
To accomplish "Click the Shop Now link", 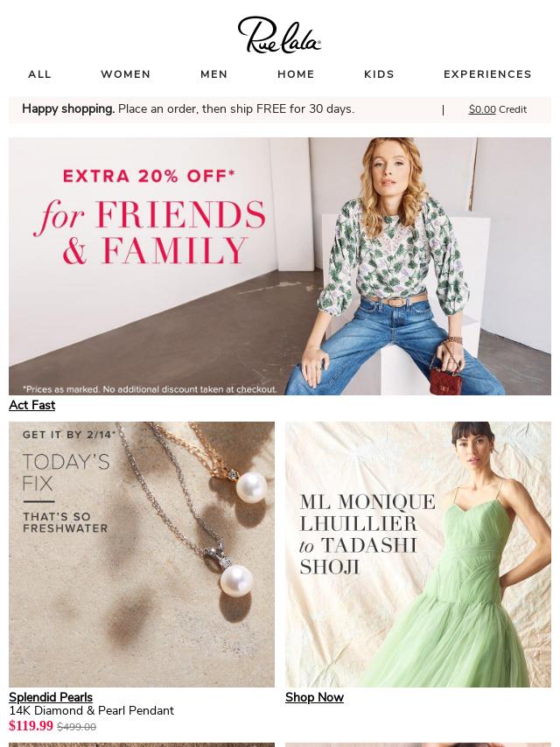I will [x=314, y=697].
